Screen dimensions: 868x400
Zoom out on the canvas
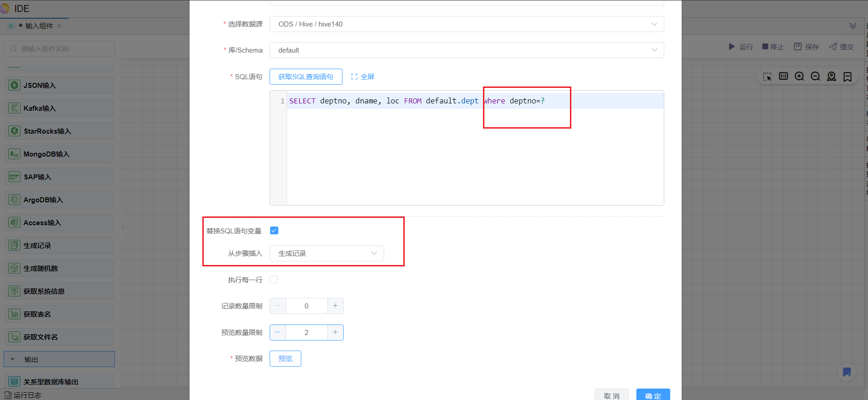click(815, 76)
